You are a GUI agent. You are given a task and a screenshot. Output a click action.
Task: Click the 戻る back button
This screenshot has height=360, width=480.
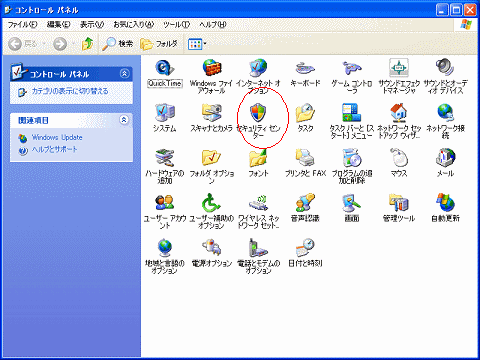tap(23, 44)
